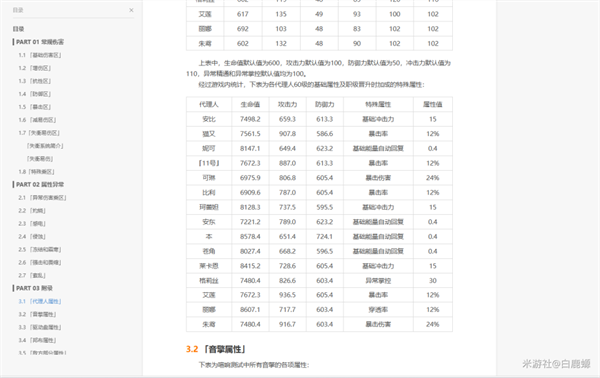Jump to outline entry 1.4 防御区
The height and width of the screenshot is (378, 600).
35,94
